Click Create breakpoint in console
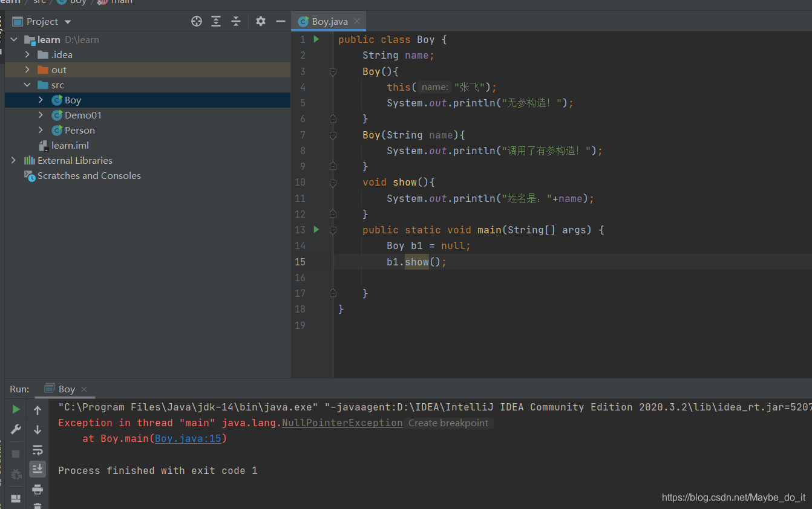Screen dimensions: 812x509 pyautogui.click(x=448, y=423)
